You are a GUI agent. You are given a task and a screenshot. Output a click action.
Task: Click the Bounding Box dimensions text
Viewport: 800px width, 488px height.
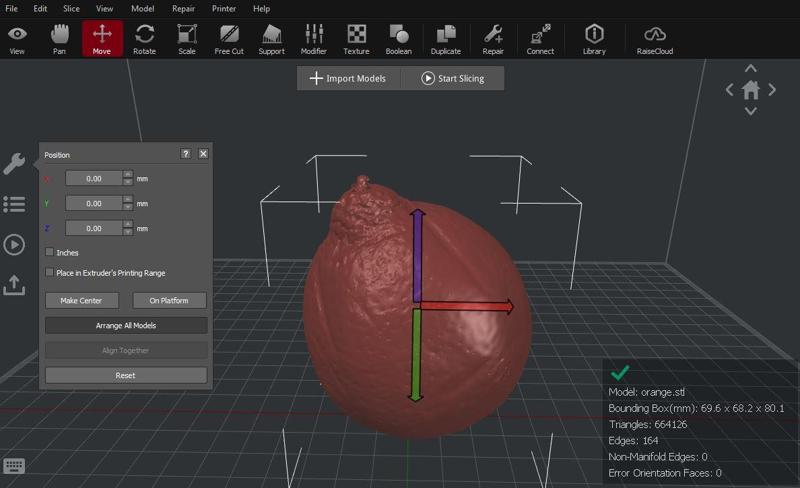pos(696,408)
